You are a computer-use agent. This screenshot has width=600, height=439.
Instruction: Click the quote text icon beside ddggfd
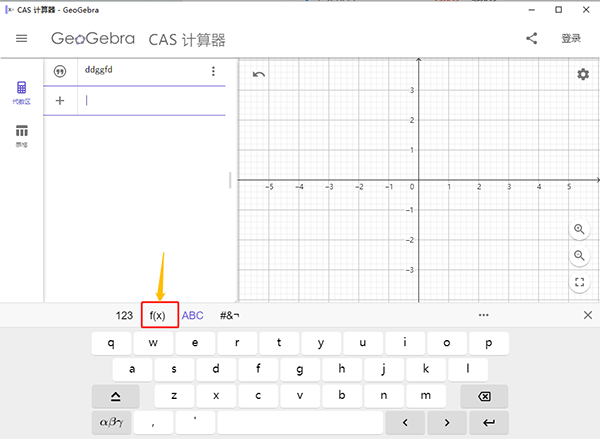click(x=60, y=71)
